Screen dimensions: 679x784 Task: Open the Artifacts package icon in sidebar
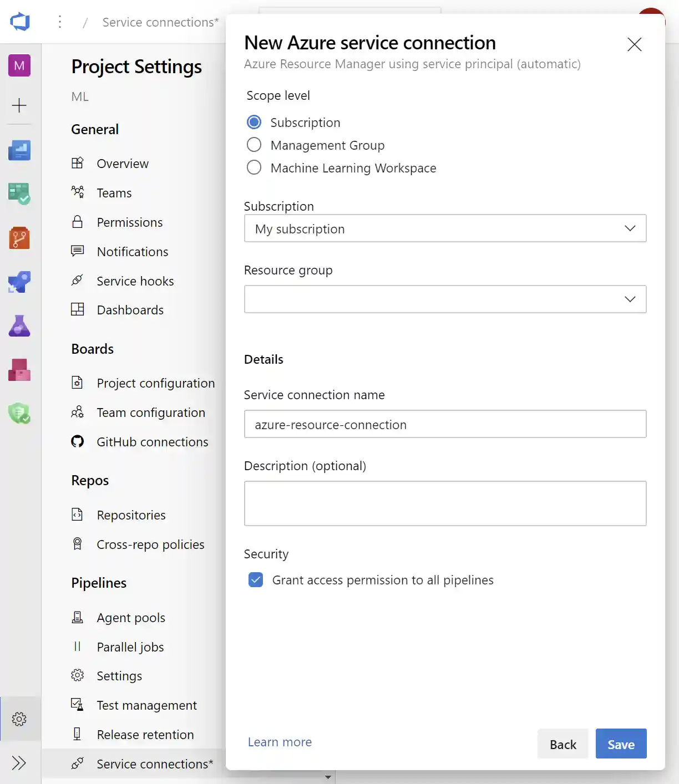pyautogui.click(x=19, y=370)
